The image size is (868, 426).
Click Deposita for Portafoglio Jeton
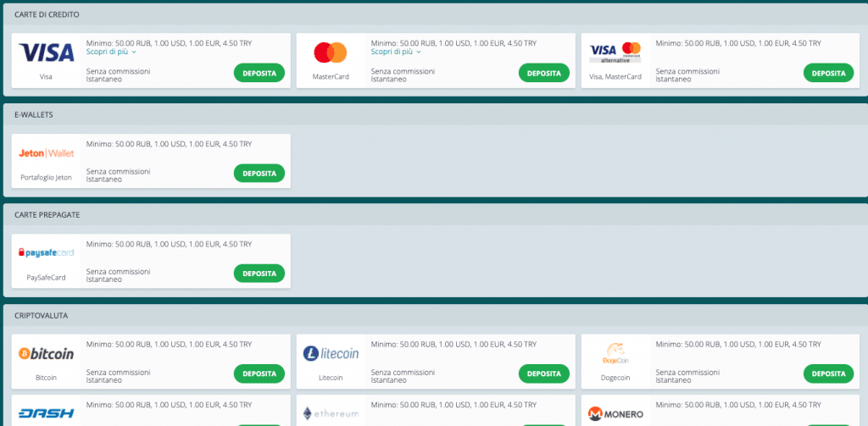pos(259,173)
